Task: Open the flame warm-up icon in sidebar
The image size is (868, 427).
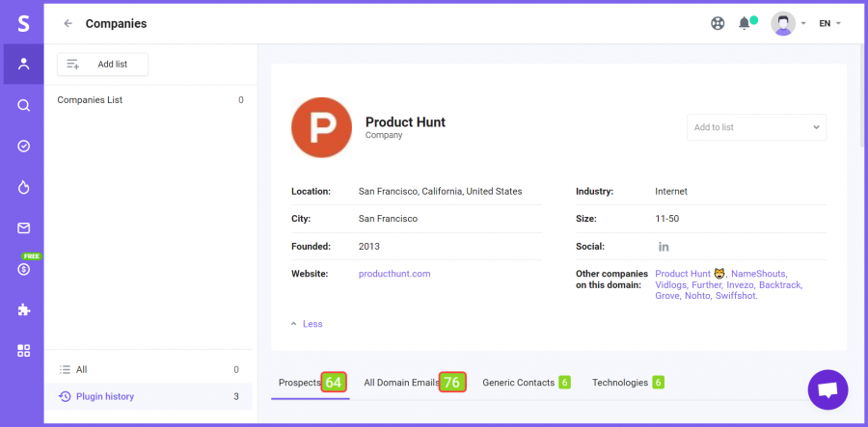Action: tap(23, 188)
